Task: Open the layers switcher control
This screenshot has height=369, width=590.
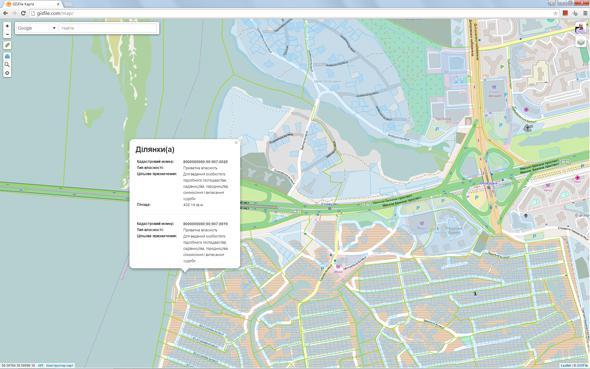Action: coord(580,41)
